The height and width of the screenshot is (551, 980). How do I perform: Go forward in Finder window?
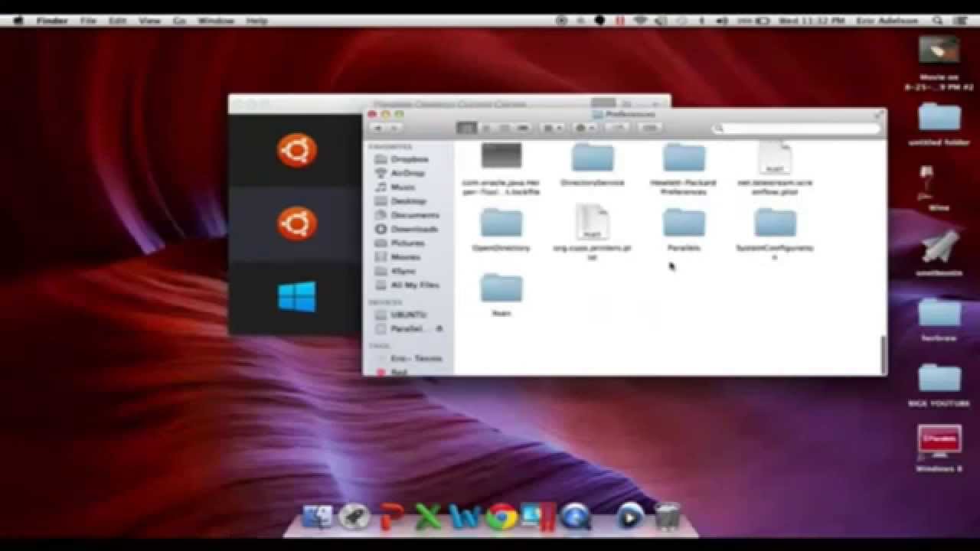(394, 128)
